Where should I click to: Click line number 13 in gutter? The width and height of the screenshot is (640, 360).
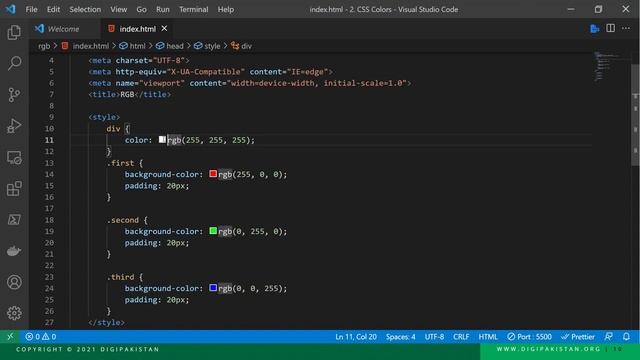point(49,163)
